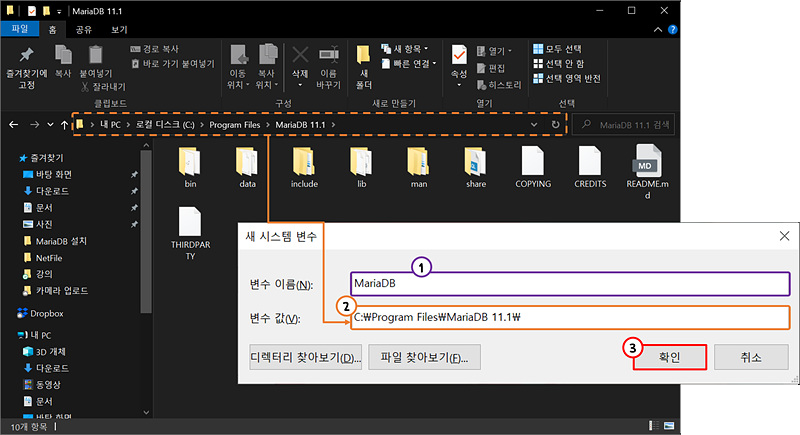Click the Up one level arrow

point(64,124)
